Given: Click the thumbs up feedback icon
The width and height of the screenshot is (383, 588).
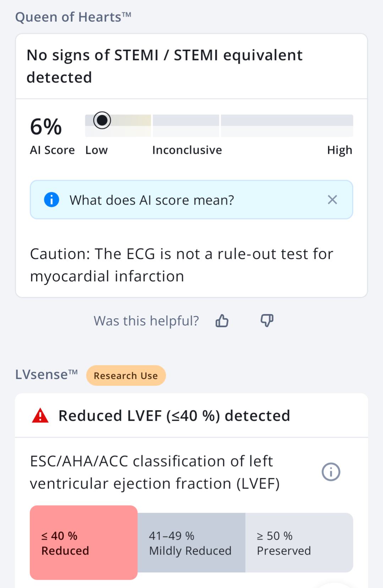Looking at the screenshot, I should coord(222,320).
